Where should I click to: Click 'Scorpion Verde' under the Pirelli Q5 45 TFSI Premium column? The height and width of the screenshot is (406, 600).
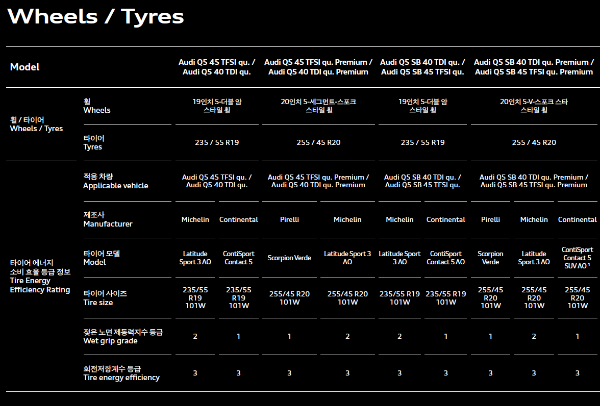tap(289, 258)
